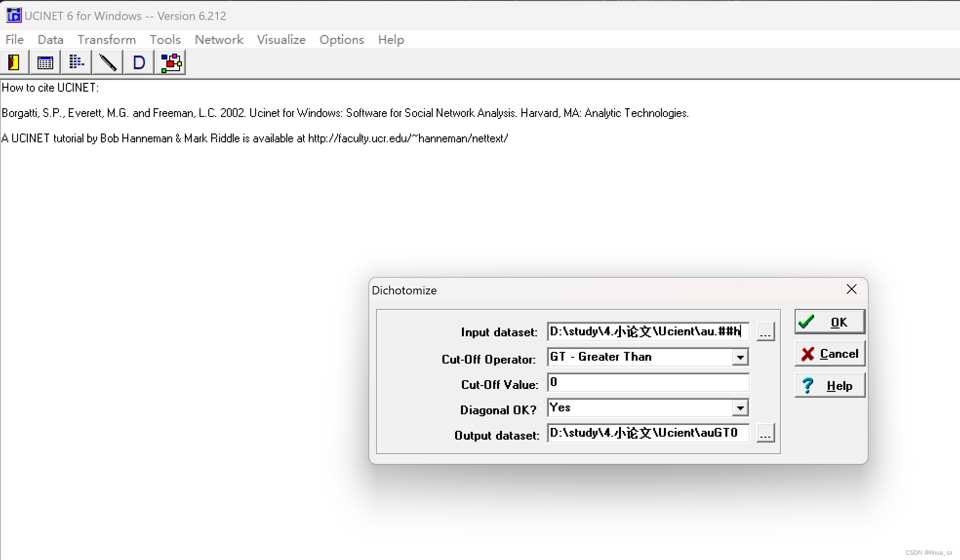Expand the Diagonal OK dropdown arrow
The image size is (960, 560).
pos(740,408)
